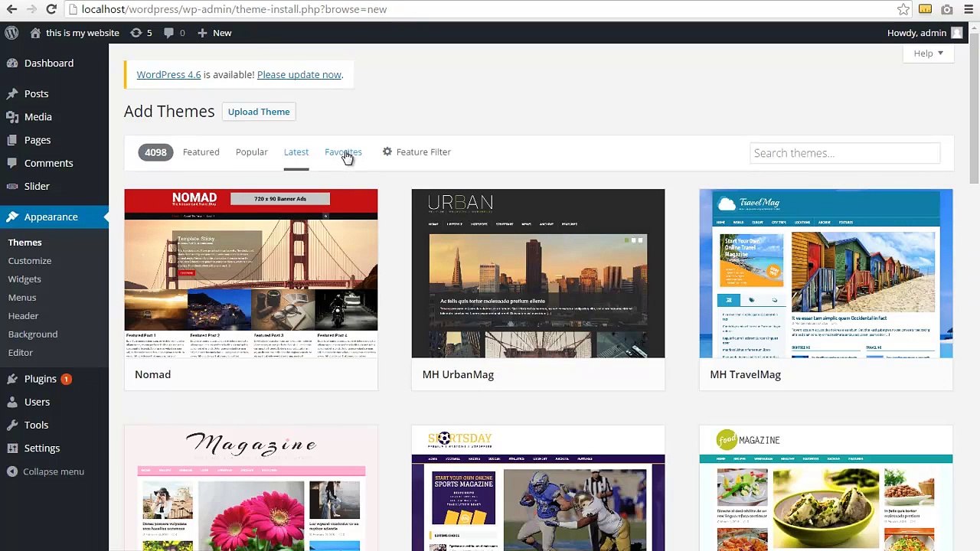Open the comments bubble in admin bar

pos(168,33)
